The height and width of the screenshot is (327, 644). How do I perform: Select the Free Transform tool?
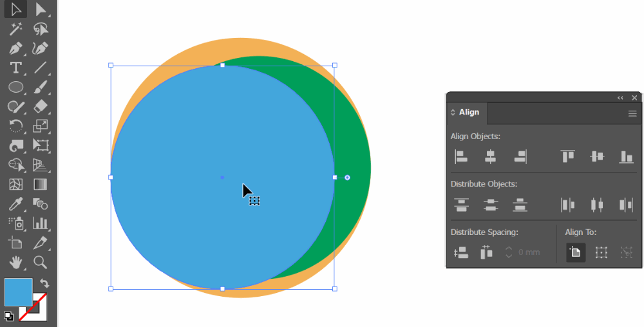(40, 145)
